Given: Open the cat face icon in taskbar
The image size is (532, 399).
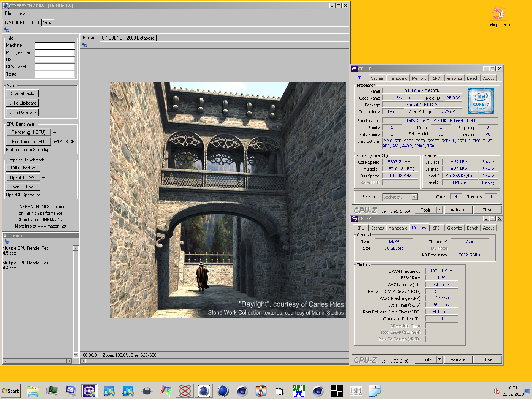Looking at the screenshot, I should click(x=147, y=391).
